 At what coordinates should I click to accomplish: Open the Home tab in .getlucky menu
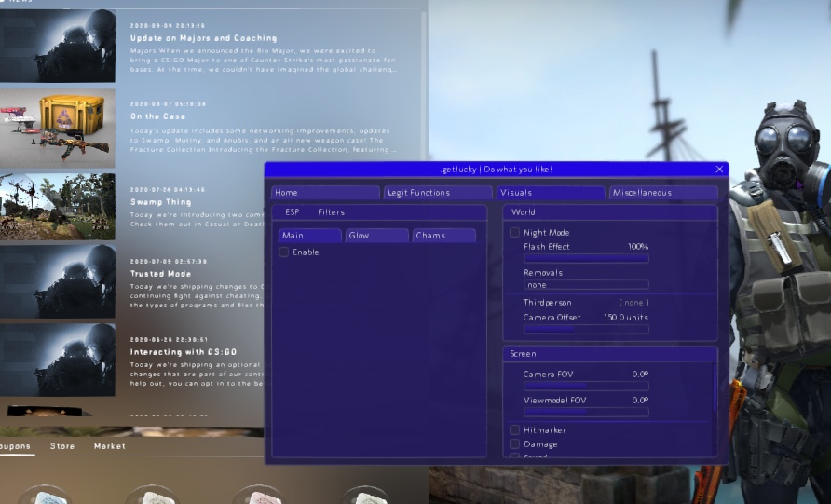325,193
